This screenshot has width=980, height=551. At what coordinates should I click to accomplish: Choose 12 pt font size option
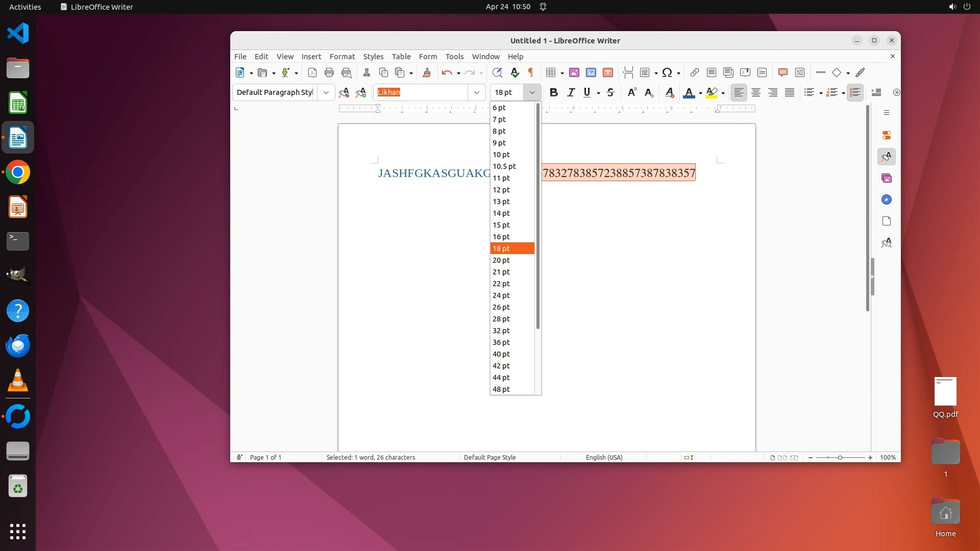pos(501,190)
